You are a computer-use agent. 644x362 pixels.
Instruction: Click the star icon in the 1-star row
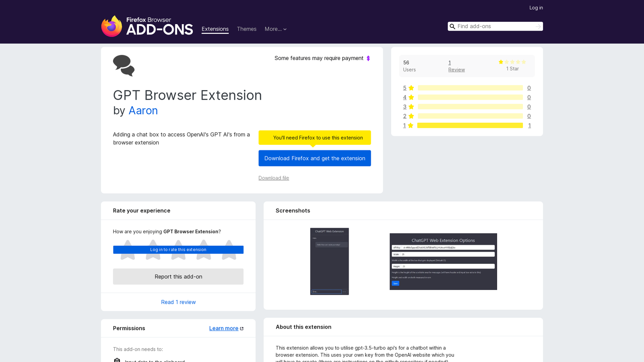click(411, 125)
